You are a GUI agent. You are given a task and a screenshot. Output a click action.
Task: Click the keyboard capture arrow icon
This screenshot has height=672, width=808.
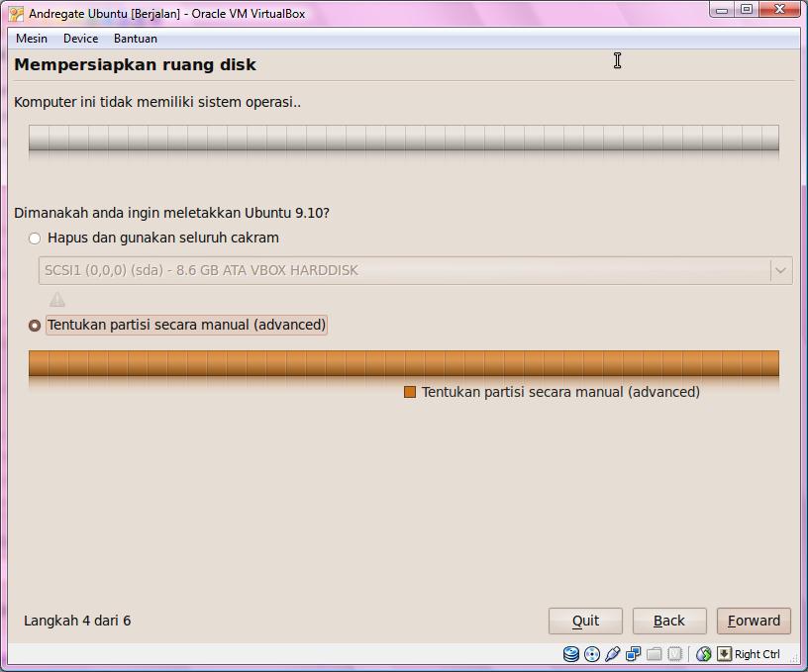pos(724,654)
